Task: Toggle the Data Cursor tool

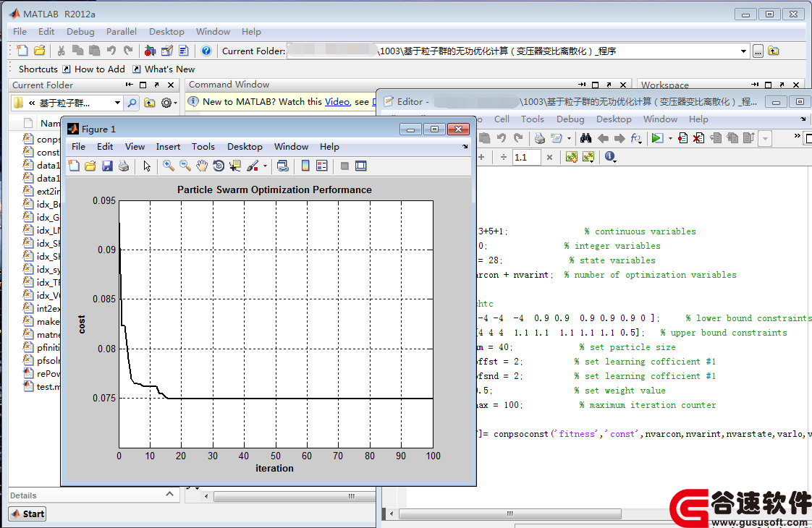Action: (235, 166)
